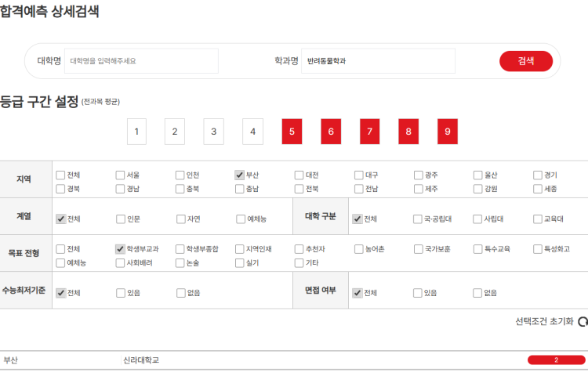Check the 경기 region checkbox

pos(538,175)
